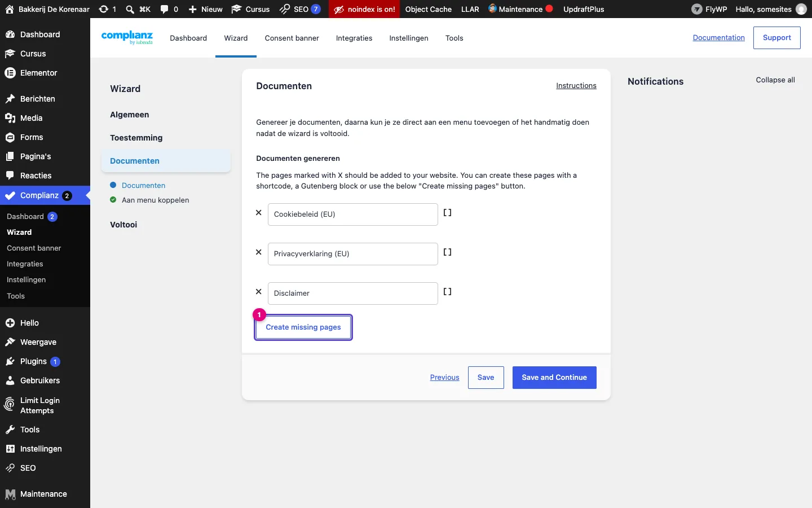Click the Elementor icon in the sidebar
This screenshot has height=508, width=812.
[10, 73]
